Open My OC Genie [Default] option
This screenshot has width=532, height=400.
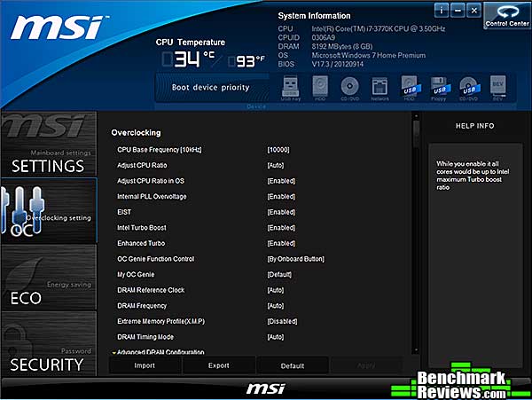[279, 274]
